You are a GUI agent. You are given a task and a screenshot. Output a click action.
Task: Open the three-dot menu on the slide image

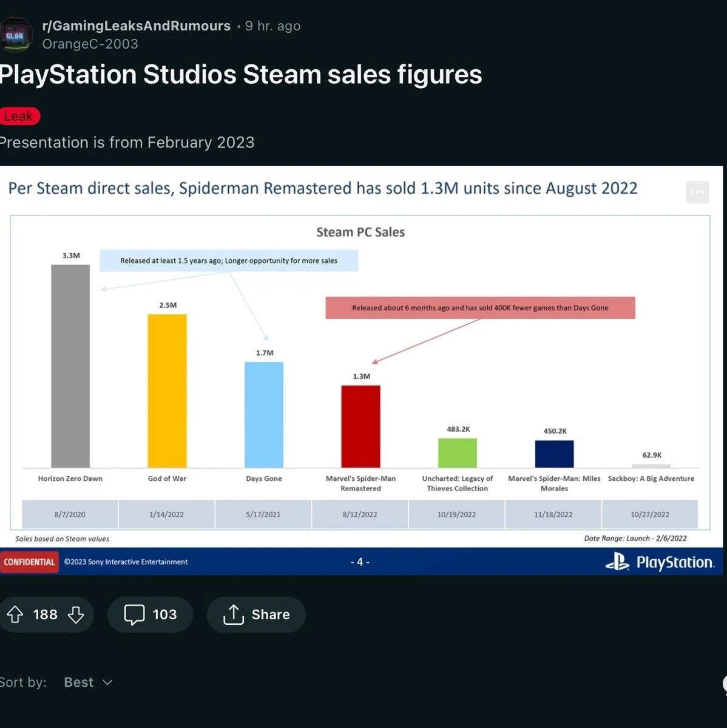click(697, 192)
